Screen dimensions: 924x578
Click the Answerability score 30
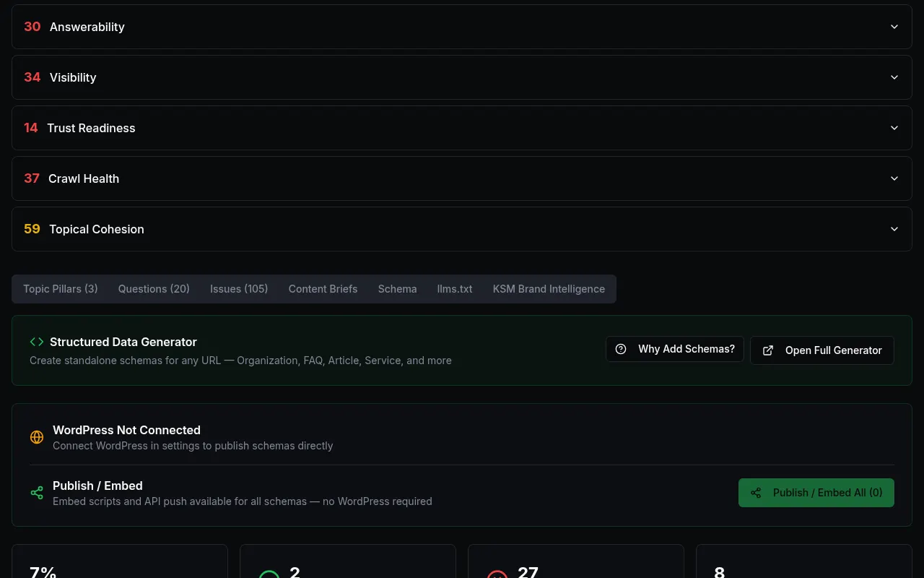click(x=32, y=27)
